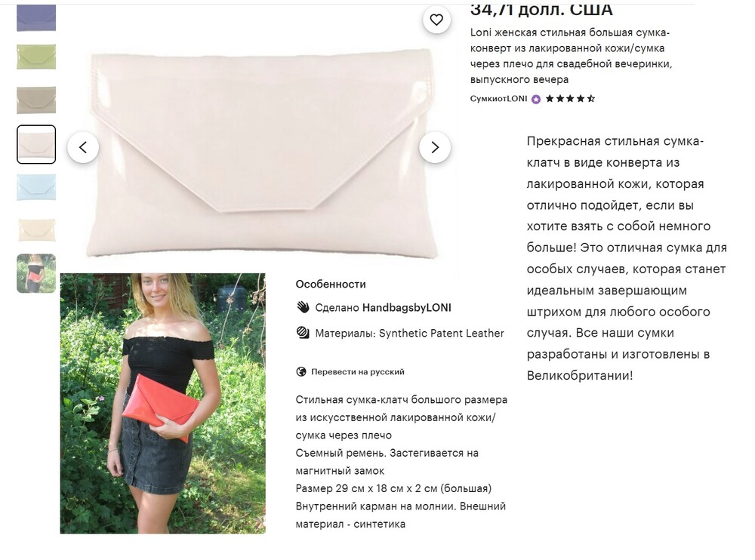Click the globe translate icon
755x560 pixels.
click(301, 372)
